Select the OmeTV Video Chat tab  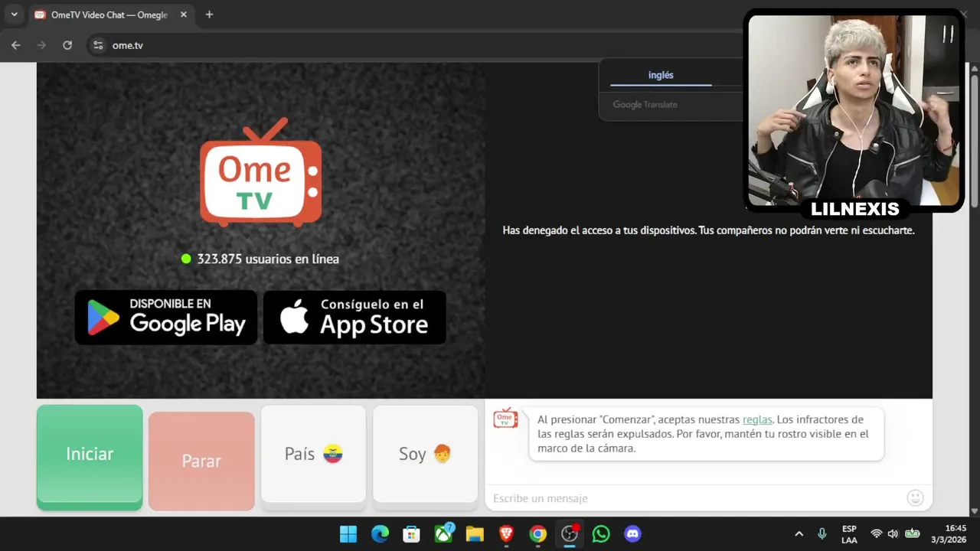[111, 15]
